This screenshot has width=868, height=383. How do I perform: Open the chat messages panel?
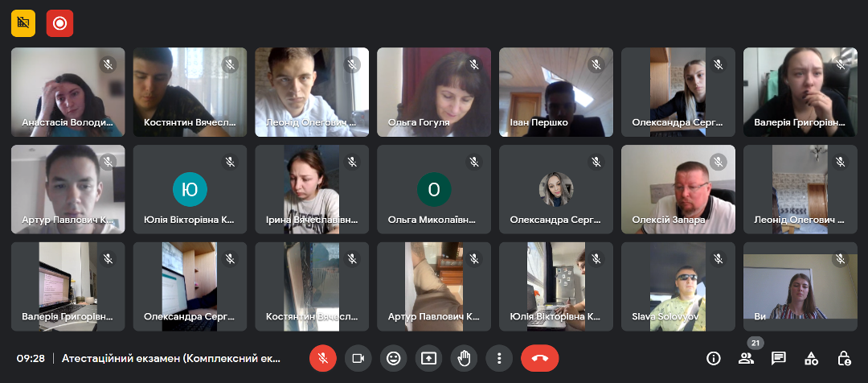click(779, 359)
